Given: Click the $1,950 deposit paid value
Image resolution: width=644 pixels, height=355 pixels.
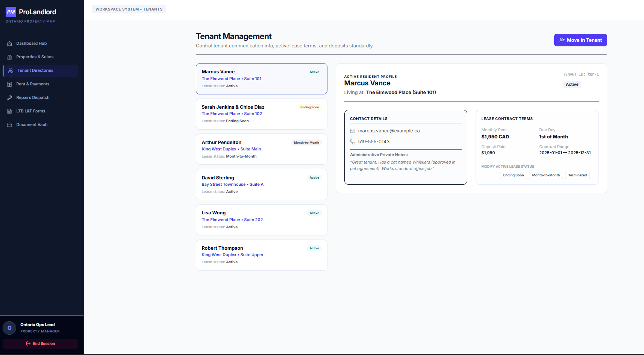Looking at the screenshot, I should (488, 153).
